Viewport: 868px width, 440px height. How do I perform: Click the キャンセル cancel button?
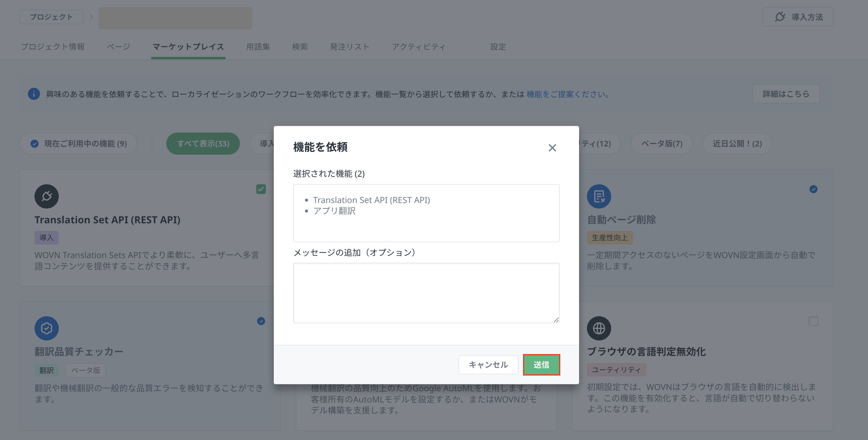488,365
